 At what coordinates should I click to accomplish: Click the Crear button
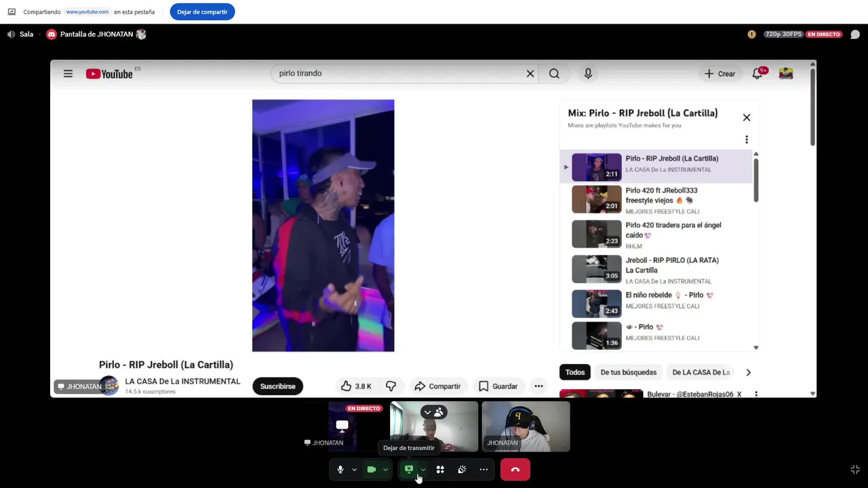(x=720, y=73)
